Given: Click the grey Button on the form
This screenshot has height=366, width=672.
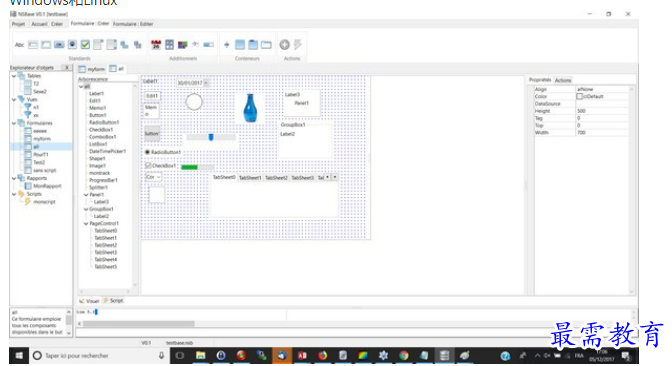Looking at the screenshot, I should click(x=152, y=134).
